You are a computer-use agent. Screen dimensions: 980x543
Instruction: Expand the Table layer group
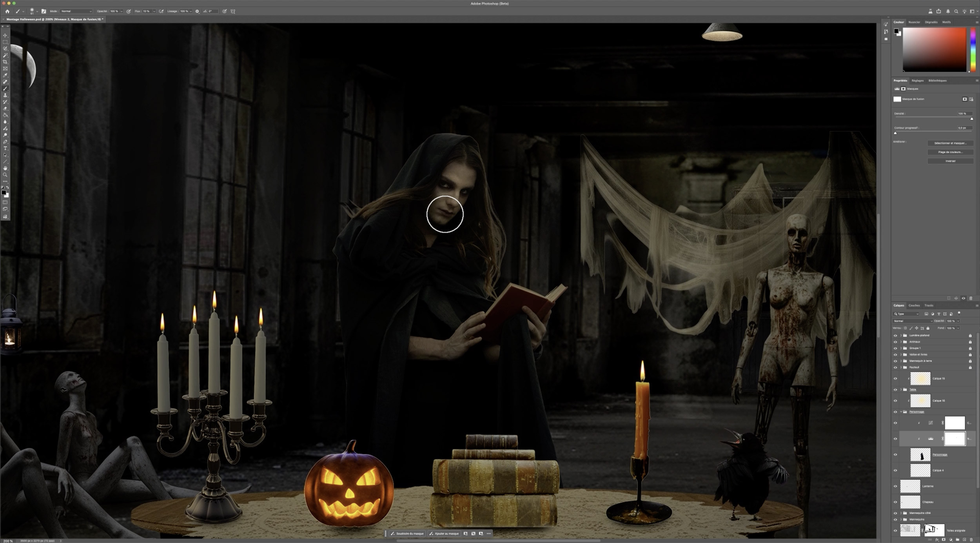(x=901, y=390)
